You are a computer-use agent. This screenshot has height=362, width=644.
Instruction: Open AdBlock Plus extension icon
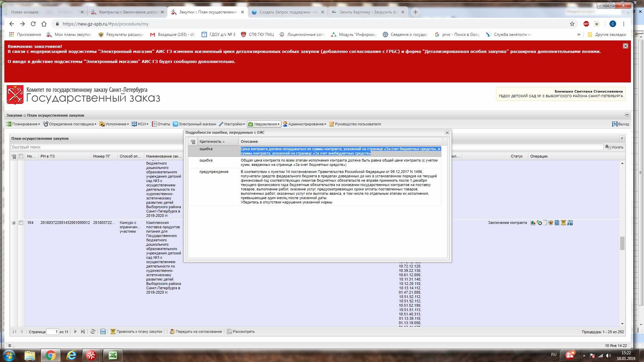[586, 24]
